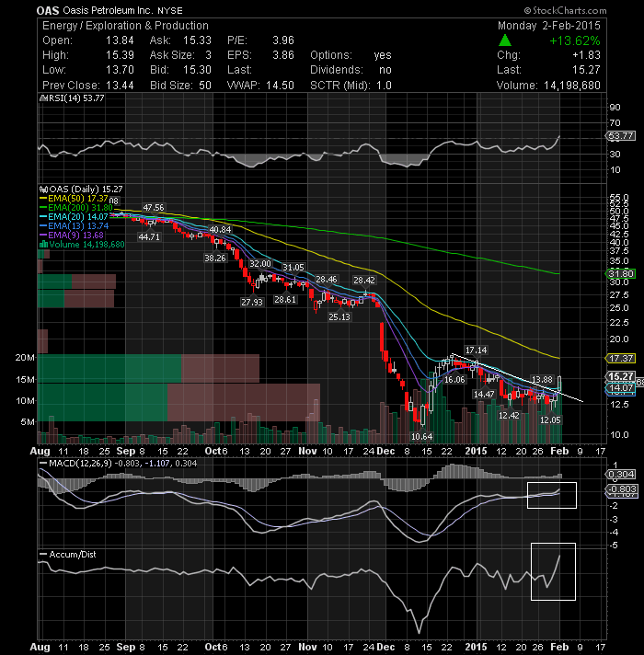Click the Accum/Dist panel label

pyautogui.click(x=73, y=555)
